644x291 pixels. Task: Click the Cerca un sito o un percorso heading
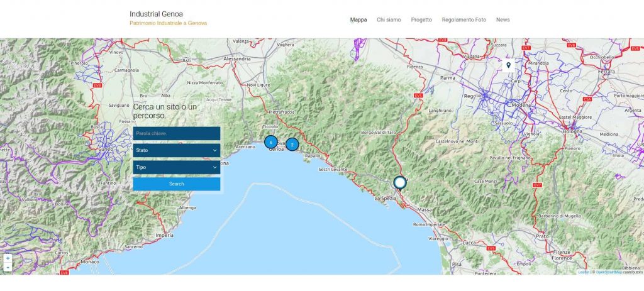tap(165, 111)
